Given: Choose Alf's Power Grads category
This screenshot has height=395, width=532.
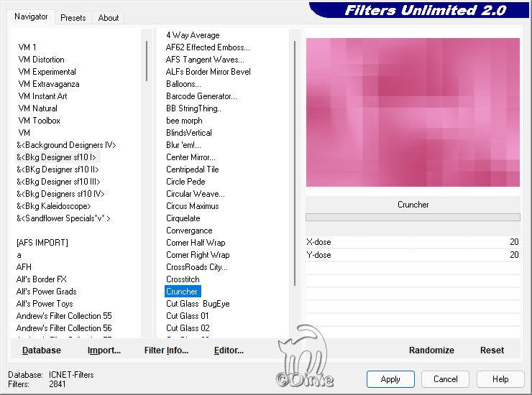Looking at the screenshot, I should pyautogui.click(x=46, y=292).
